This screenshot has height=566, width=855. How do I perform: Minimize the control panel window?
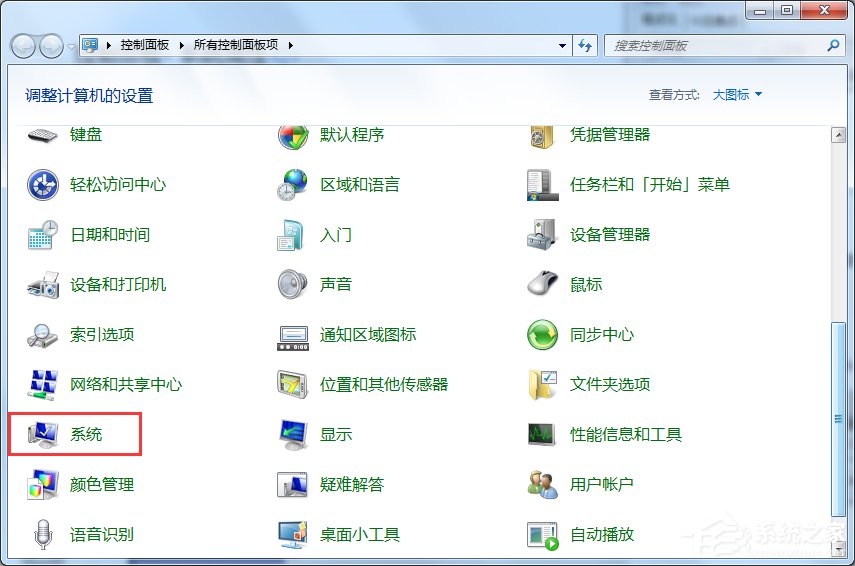[760, 10]
